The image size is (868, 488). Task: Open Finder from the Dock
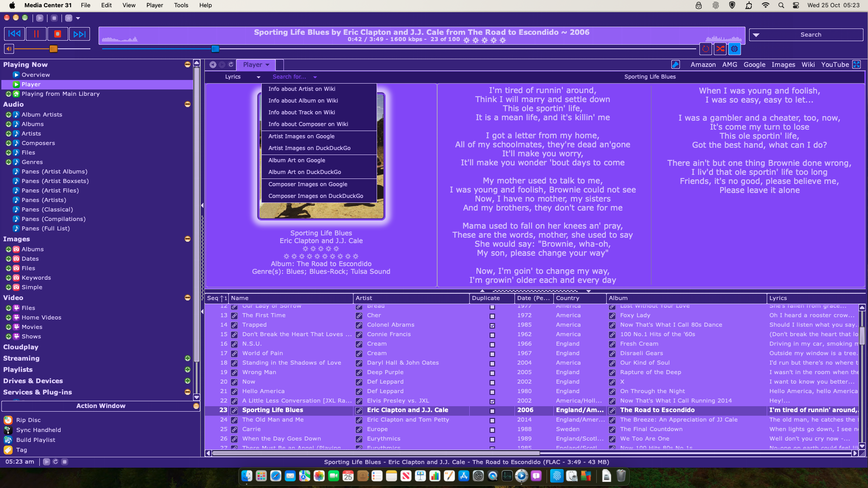click(x=247, y=476)
